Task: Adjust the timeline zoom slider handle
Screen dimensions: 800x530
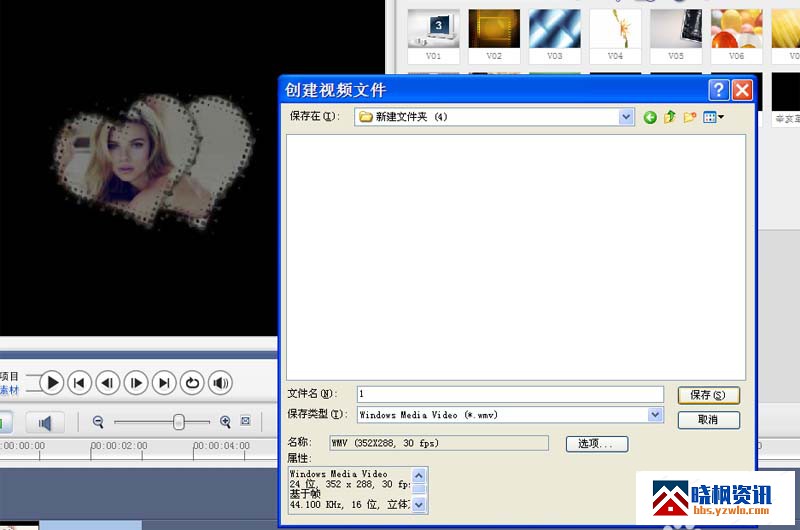Action: click(x=178, y=422)
